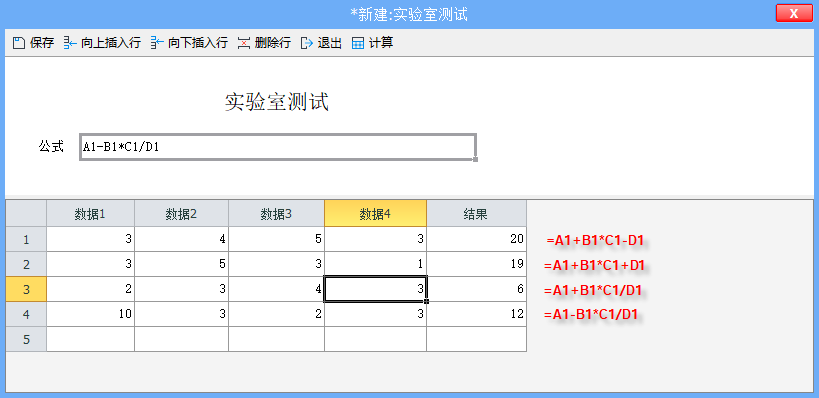Click empty row 5 结果 cell
Image resolution: width=819 pixels, height=398 pixels.
coord(476,340)
